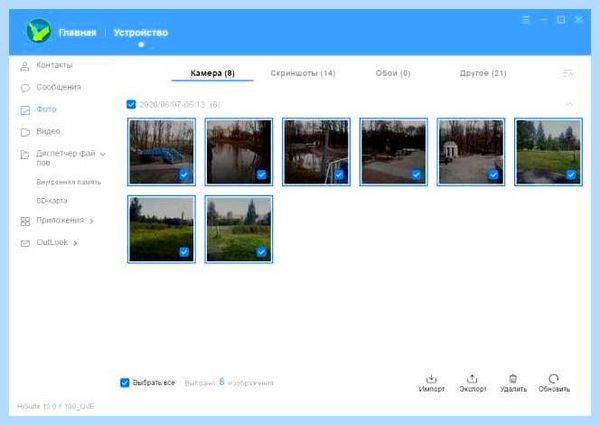Viewport: 600px width, 425px height.
Task: Switch to Обои (0) tab
Action: (x=393, y=73)
